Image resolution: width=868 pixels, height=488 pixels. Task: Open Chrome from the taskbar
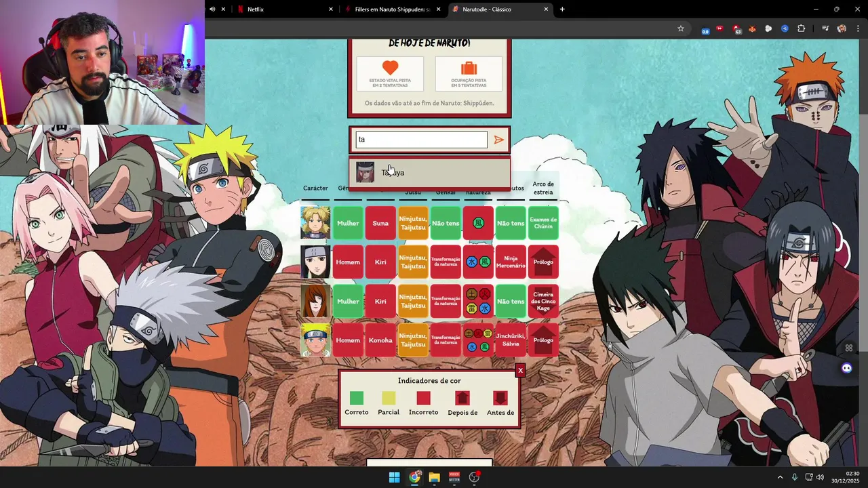(414, 477)
